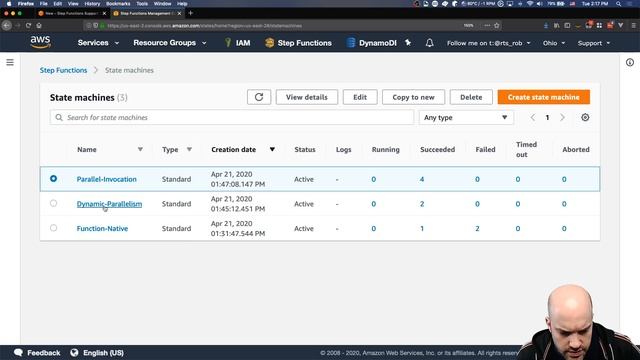Sort by Creation date arrow
This screenshot has width=640, height=360.
point(272,149)
